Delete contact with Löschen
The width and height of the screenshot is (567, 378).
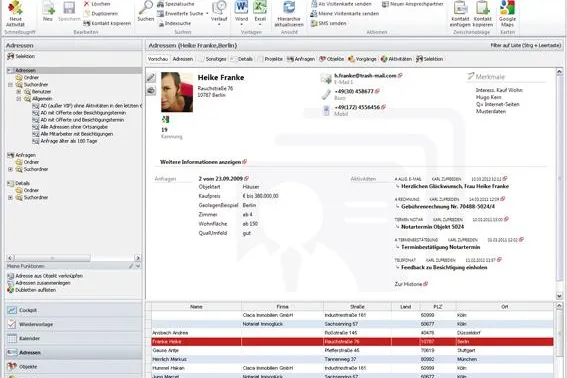pyautogui.click(x=97, y=4)
